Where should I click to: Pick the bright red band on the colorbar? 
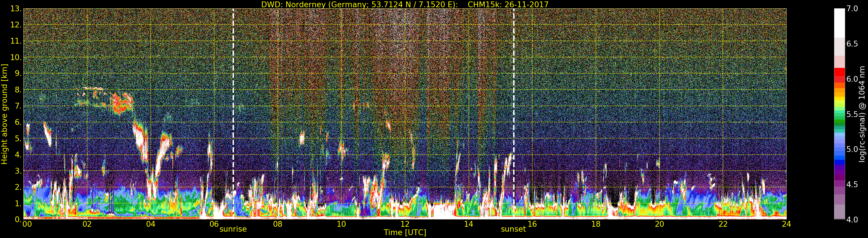(839, 72)
